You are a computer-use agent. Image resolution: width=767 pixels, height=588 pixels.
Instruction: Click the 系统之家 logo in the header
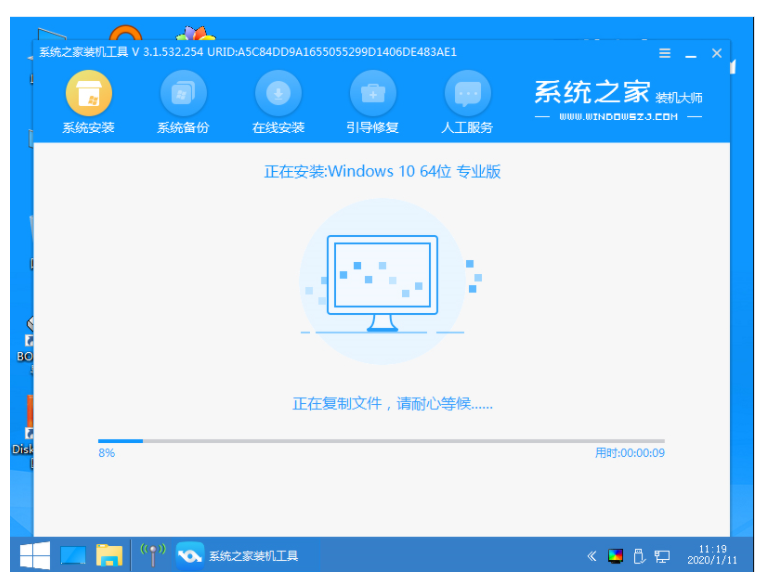pos(592,93)
